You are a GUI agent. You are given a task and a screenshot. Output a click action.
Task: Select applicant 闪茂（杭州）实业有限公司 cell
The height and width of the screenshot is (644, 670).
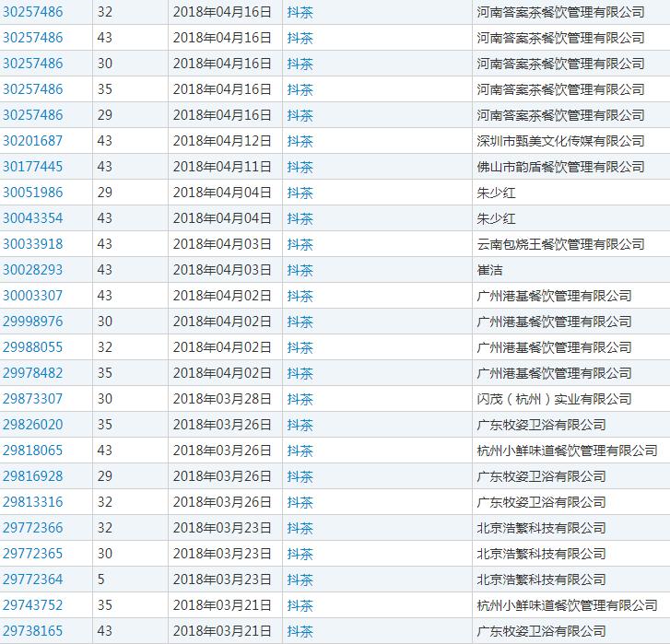coord(554,399)
